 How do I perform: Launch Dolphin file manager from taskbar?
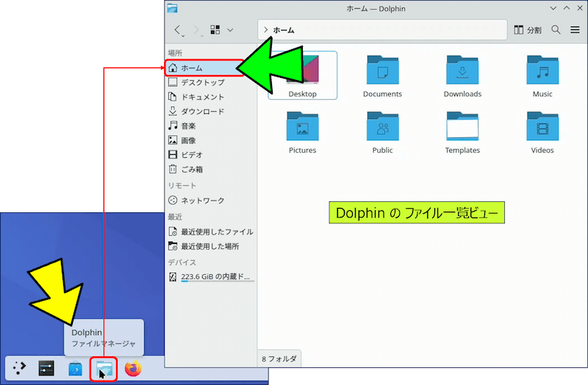(x=104, y=369)
